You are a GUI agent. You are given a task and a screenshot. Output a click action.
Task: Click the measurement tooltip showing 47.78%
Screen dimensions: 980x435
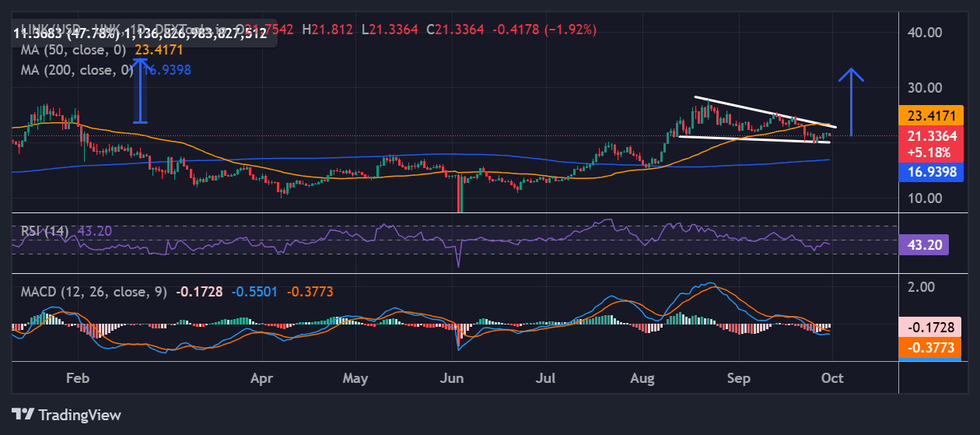tap(140, 34)
